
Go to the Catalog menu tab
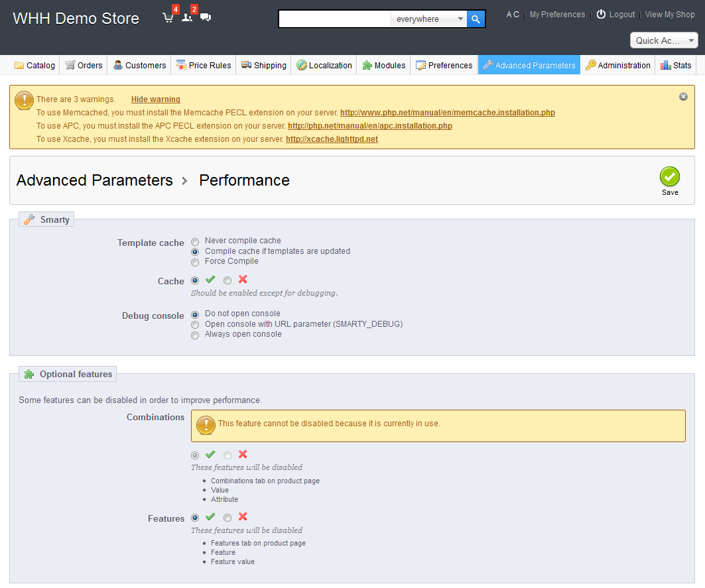35,65
